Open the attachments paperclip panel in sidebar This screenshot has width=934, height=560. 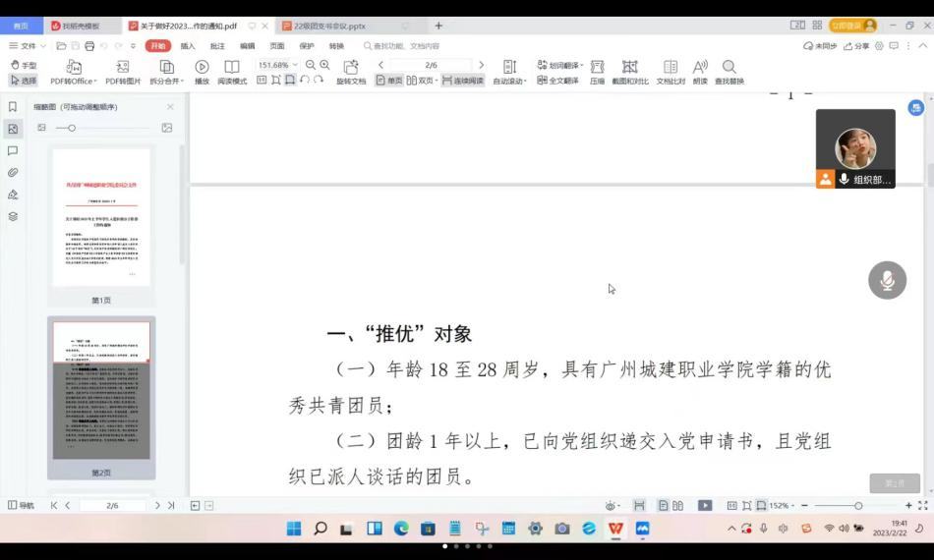pos(13,173)
